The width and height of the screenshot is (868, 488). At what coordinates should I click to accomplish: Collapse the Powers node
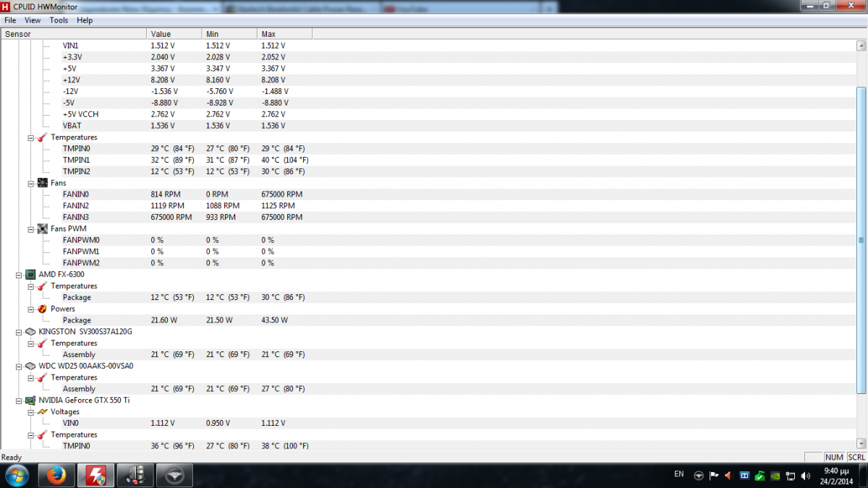tap(30, 309)
